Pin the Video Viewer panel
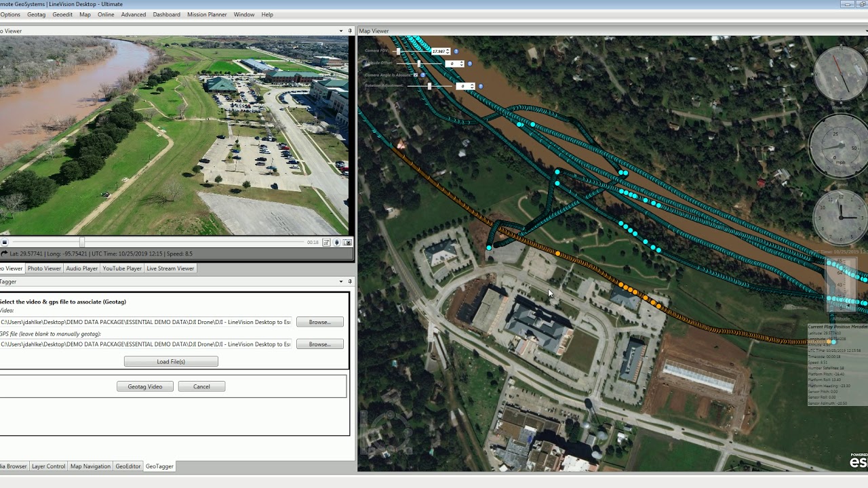This screenshot has height=488, width=868. click(350, 31)
